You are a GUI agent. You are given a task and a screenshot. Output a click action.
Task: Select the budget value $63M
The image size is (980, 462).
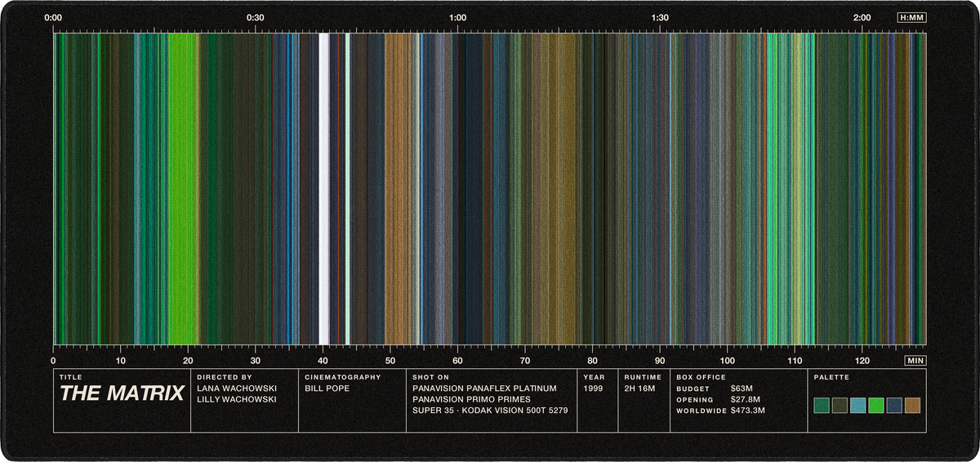coord(742,389)
